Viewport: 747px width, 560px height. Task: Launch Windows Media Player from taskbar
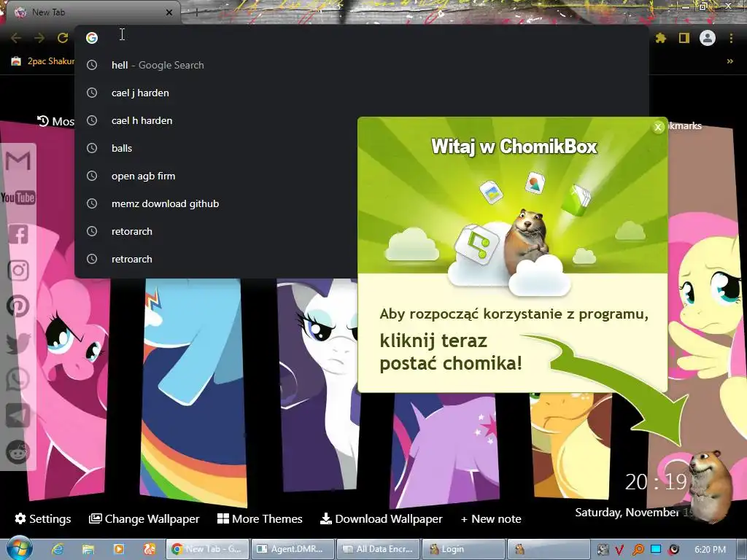pos(119,549)
